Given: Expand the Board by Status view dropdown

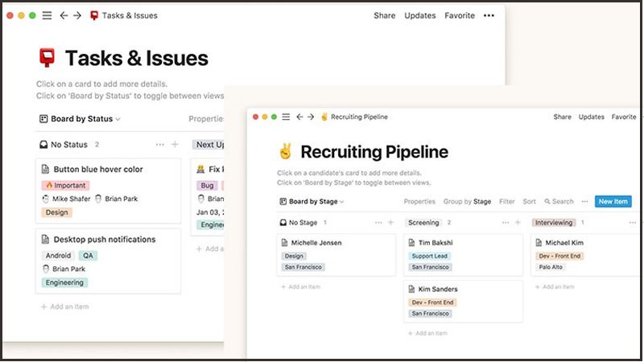Looking at the screenshot, I should 80,119.
